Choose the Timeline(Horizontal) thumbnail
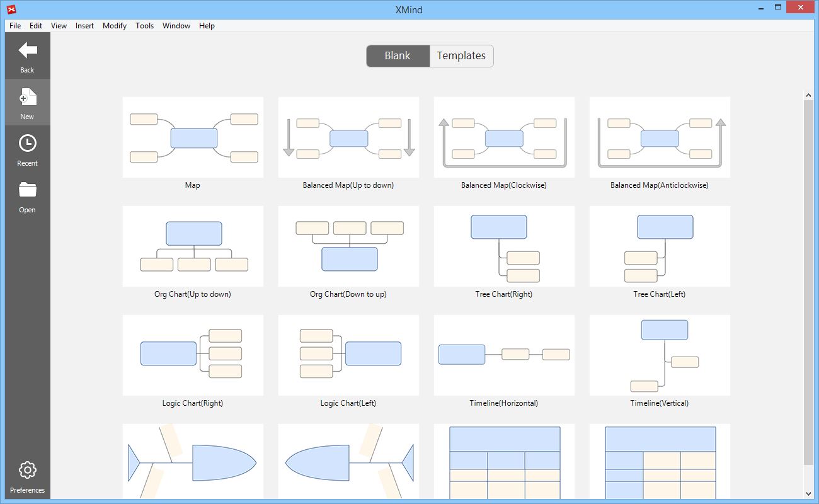 504,355
